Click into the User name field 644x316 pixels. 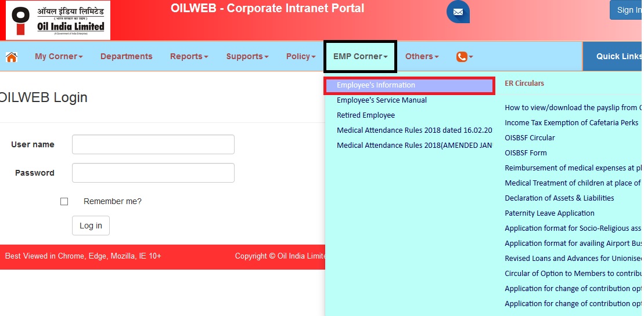pyautogui.click(x=153, y=144)
